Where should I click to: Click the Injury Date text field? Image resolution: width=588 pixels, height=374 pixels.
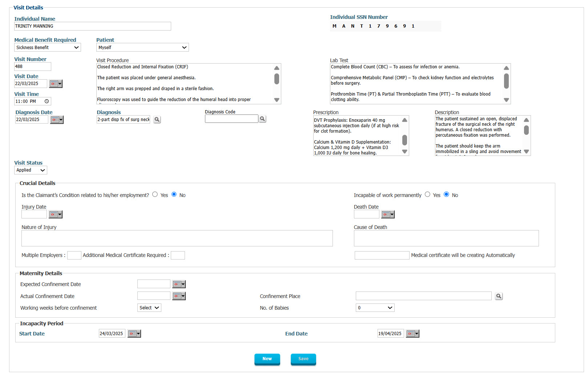coord(34,214)
